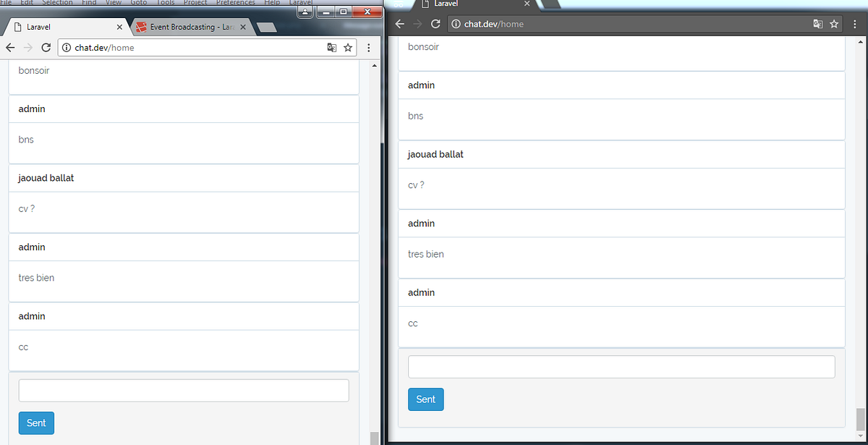The image size is (868, 445).
Task: Click back arrow in left browser window
Action: point(10,48)
